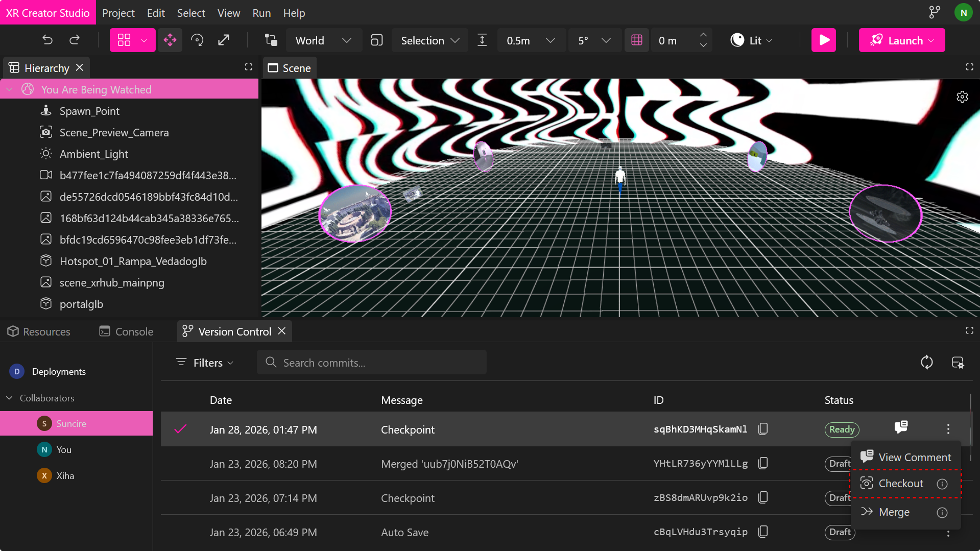
Task: Toggle the grid visibility button
Action: pyautogui.click(x=637, y=40)
